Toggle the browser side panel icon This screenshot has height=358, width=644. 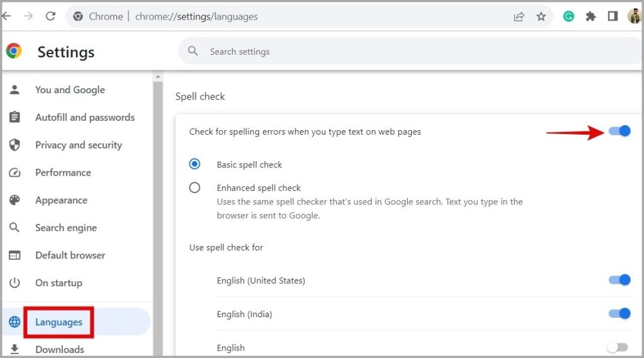613,16
